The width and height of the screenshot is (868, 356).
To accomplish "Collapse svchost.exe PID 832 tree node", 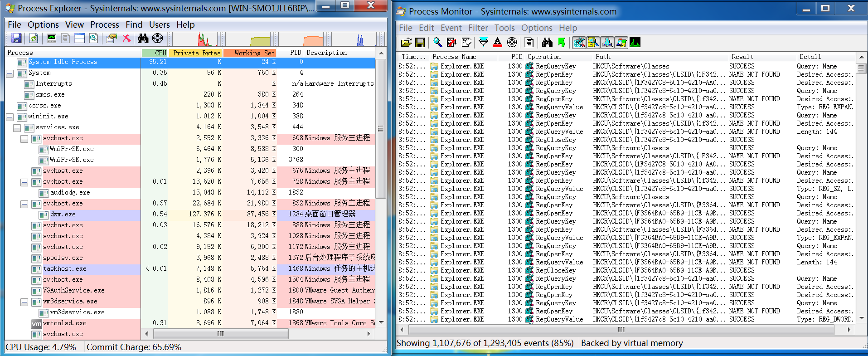I will click(24, 204).
